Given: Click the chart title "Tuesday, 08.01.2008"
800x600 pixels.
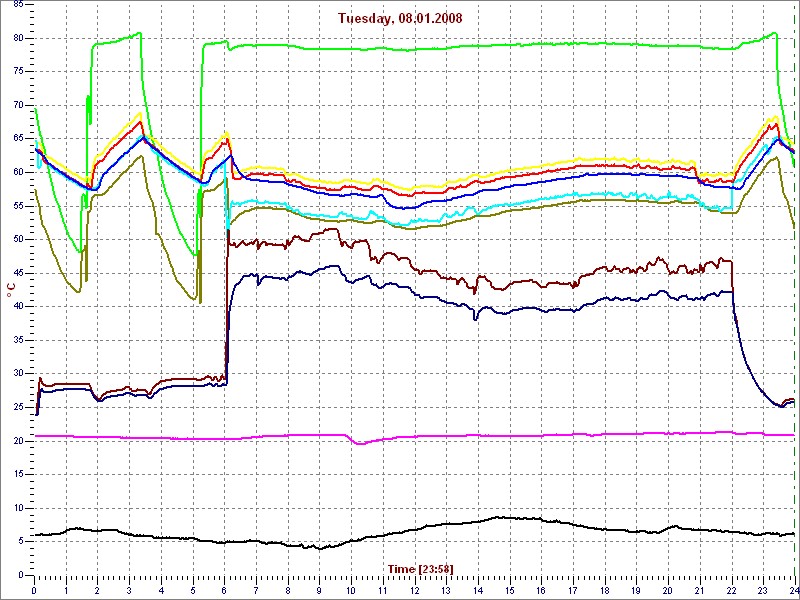Looking at the screenshot, I should click(400, 19).
